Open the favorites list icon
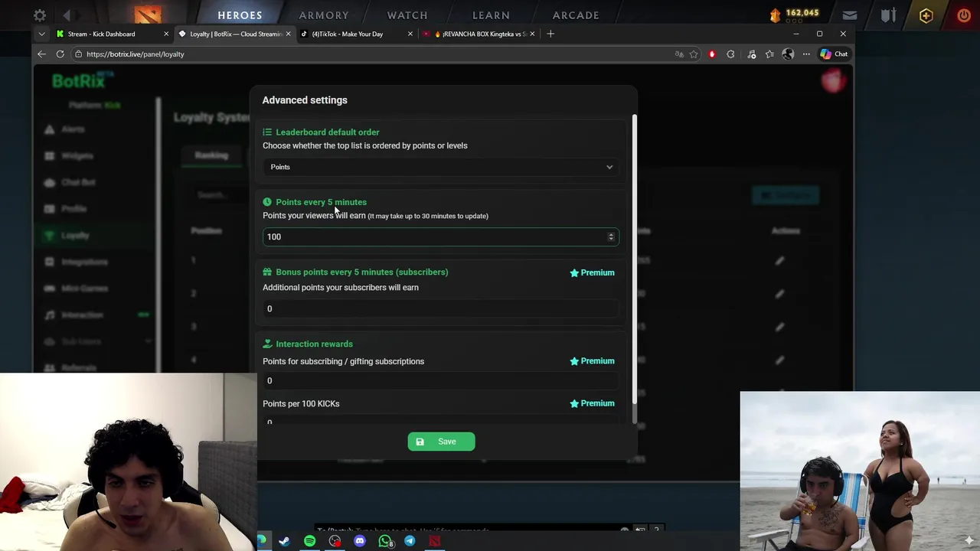This screenshot has height=551, width=980. click(769, 54)
